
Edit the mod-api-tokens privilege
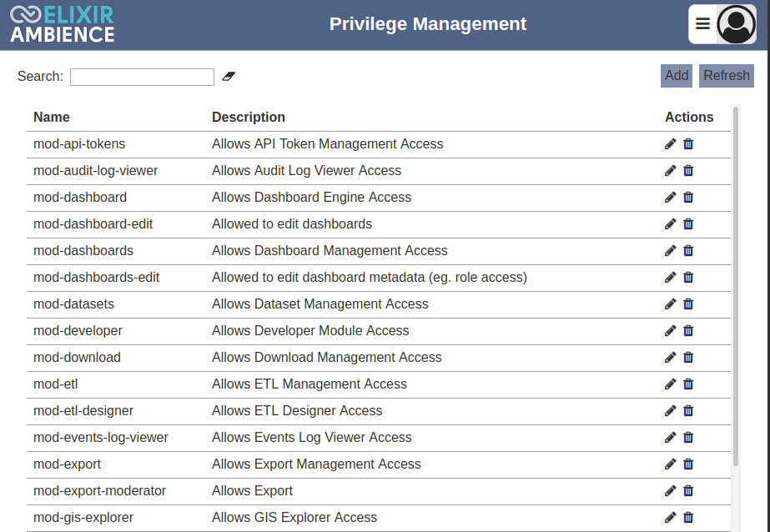pyautogui.click(x=671, y=143)
